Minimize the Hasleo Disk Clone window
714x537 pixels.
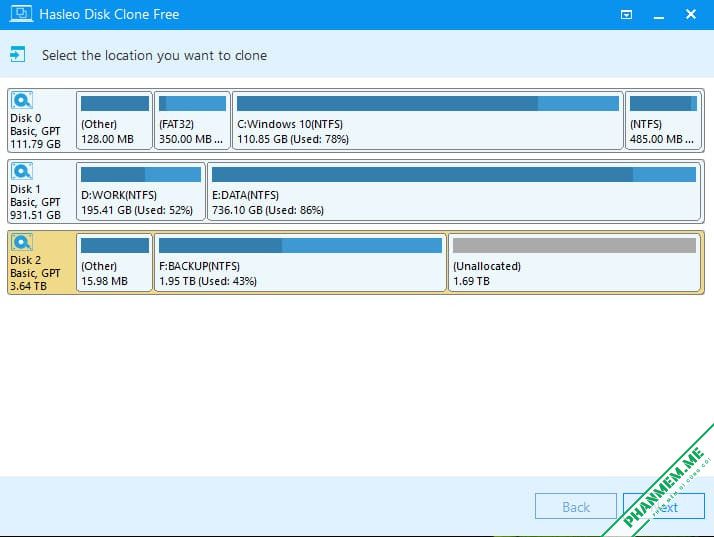(658, 17)
